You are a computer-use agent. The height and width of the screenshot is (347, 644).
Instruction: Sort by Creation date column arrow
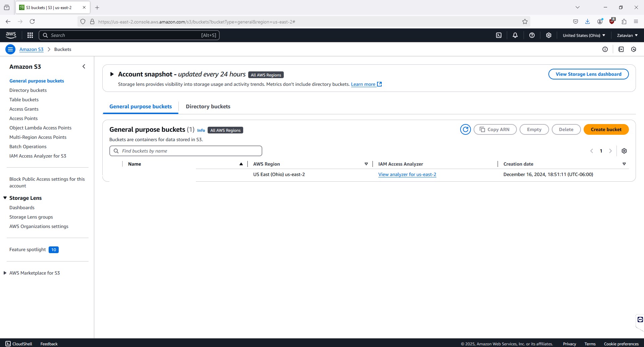point(624,164)
